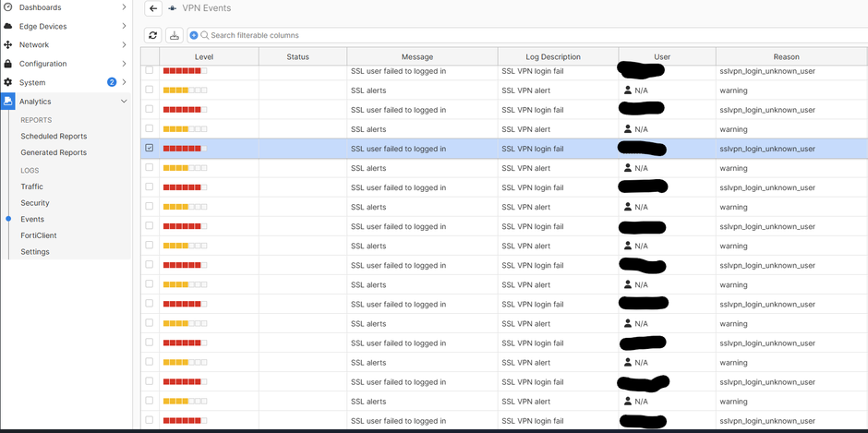Viewport: 868px width, 433px height.
Task: Click the Configuration lock icon
Action: click(x=7, y=64)
